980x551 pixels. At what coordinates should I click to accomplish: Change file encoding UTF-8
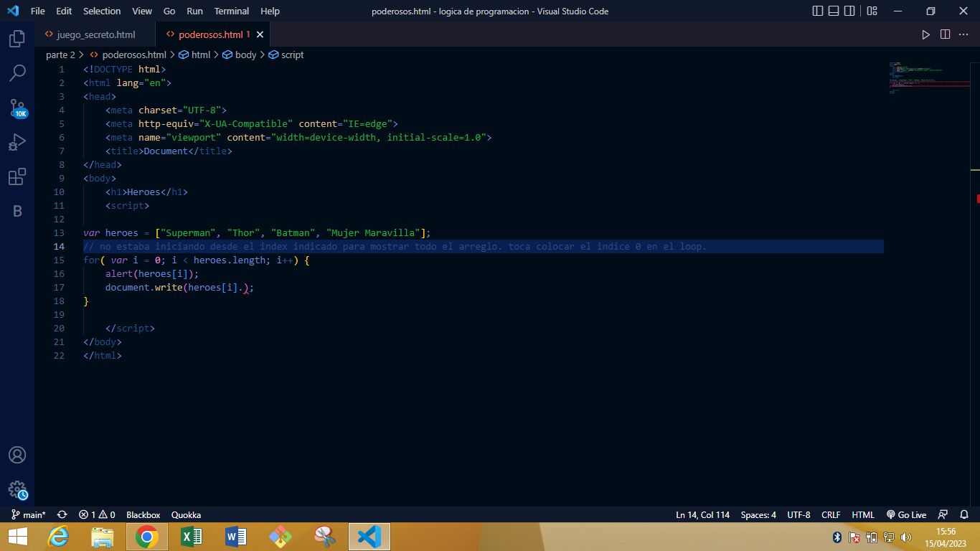[x=798, y=514]
